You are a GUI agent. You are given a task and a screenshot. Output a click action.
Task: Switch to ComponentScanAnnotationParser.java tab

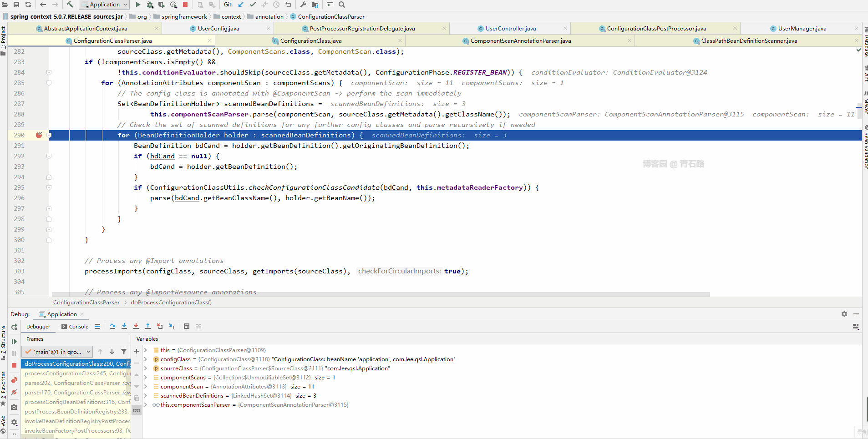tap(520, 40)
